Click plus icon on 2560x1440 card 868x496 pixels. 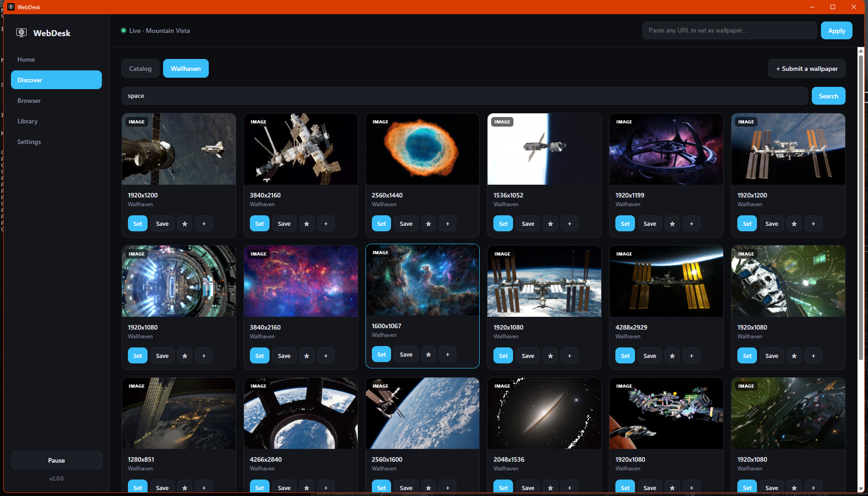click(x=448, y=224)
